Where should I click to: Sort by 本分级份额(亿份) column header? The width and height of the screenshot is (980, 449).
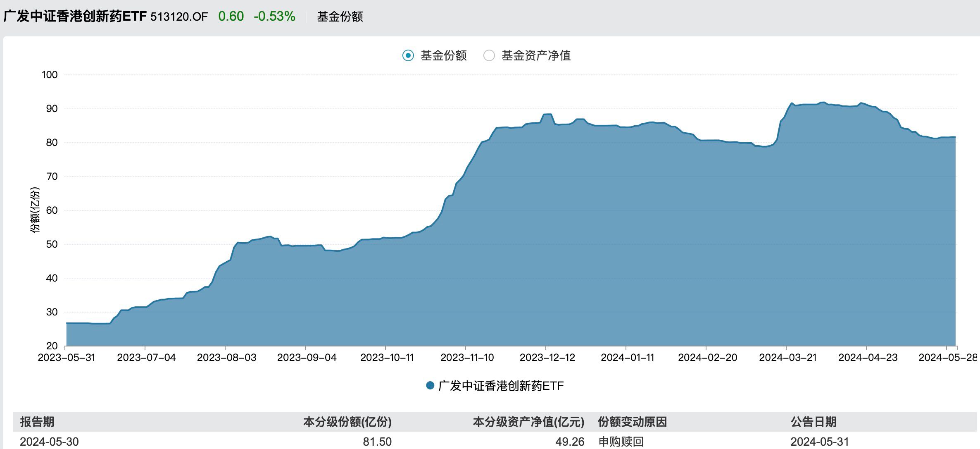[347, 422]
